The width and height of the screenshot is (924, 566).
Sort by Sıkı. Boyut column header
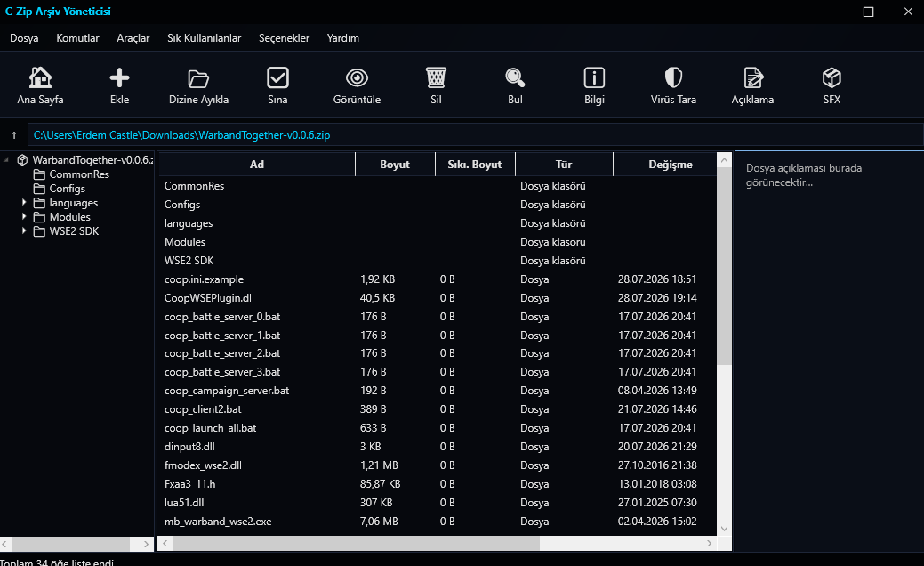[475, 165]
